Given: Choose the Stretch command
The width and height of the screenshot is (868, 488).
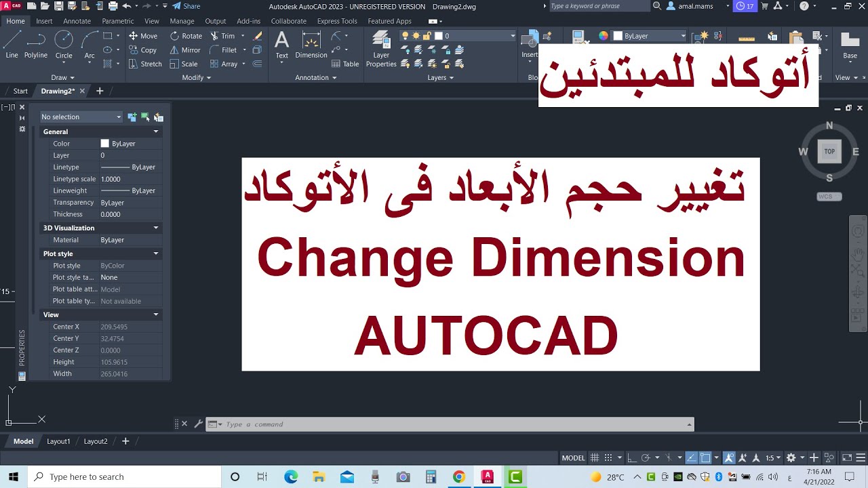Looking at the screenshot, I should pyautogui.click(x=145, y=64).
